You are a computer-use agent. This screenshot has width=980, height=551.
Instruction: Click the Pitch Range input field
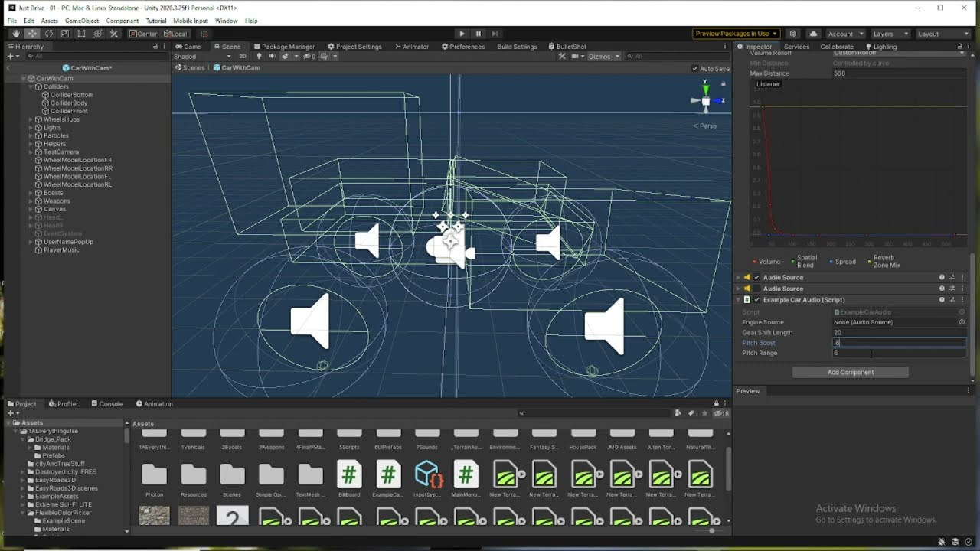(x=899, y=354)
